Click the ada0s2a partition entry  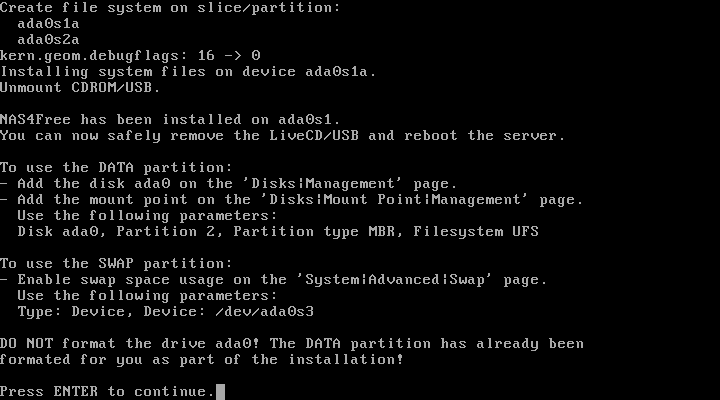[48, 40]
